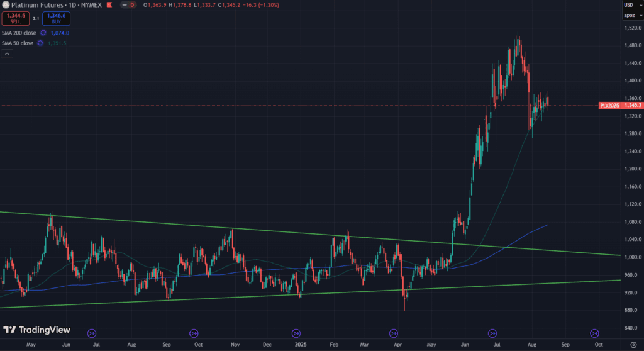Click the Platinum Futures symbol logo
Image resolution: width=644 pixels, height=351 pixels.
(x=5, y=4)
